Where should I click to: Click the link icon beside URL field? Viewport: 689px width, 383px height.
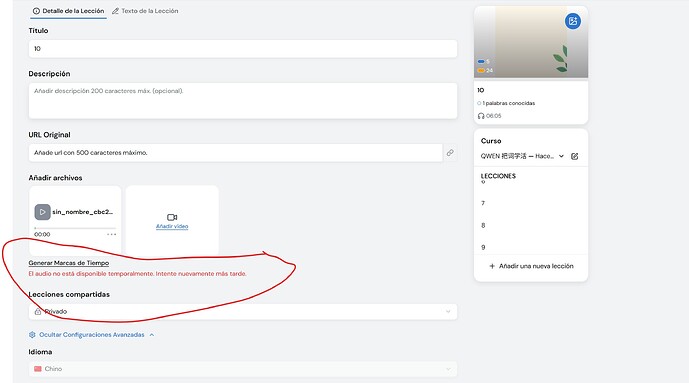click(450, 153)
